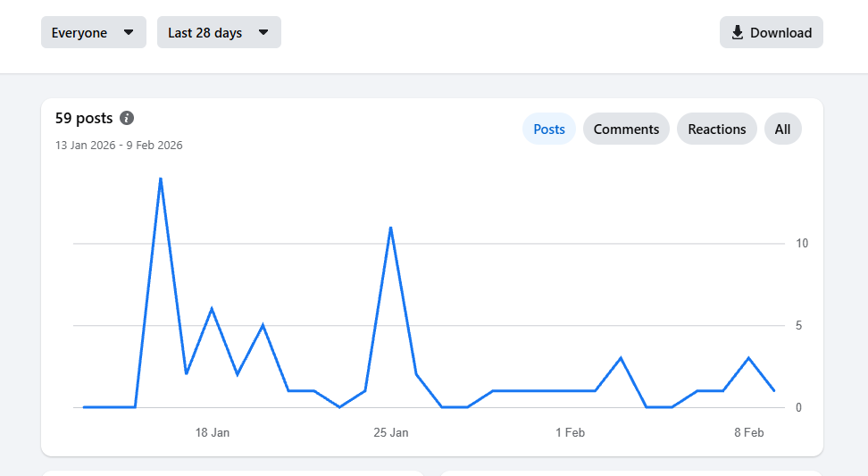Open the Everyone audience dropdown
The image size is (868, 476).
[x=93, y=33]
